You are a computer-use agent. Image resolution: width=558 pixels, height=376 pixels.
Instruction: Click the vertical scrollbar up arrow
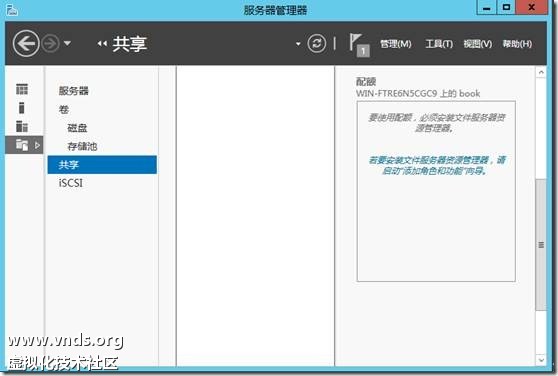541,72
